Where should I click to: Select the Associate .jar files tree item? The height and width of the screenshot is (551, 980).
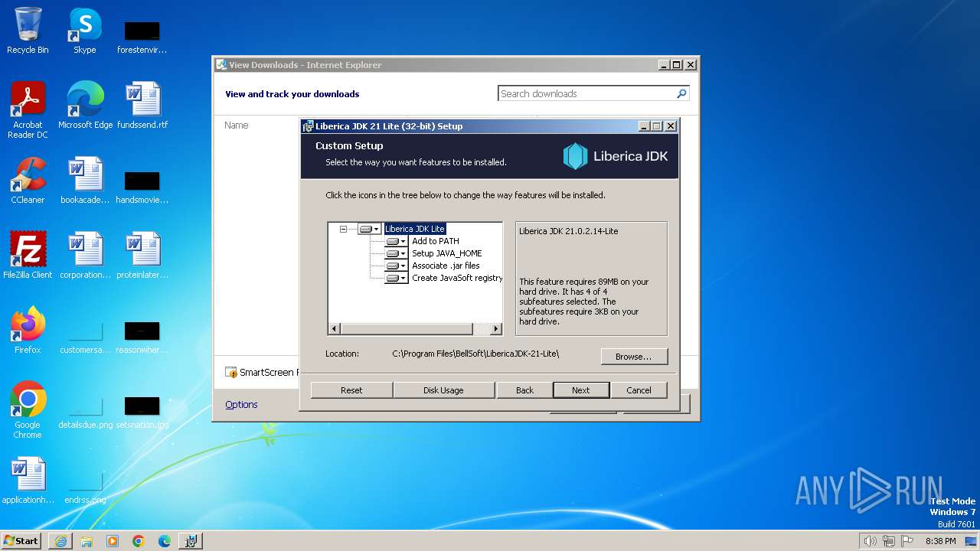click(x=446, y=266)
